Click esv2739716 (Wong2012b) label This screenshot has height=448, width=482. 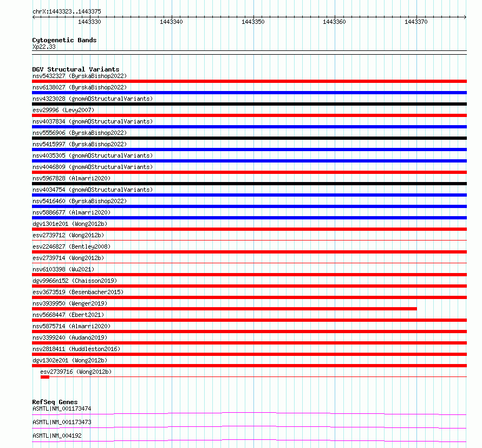point(76,372)
